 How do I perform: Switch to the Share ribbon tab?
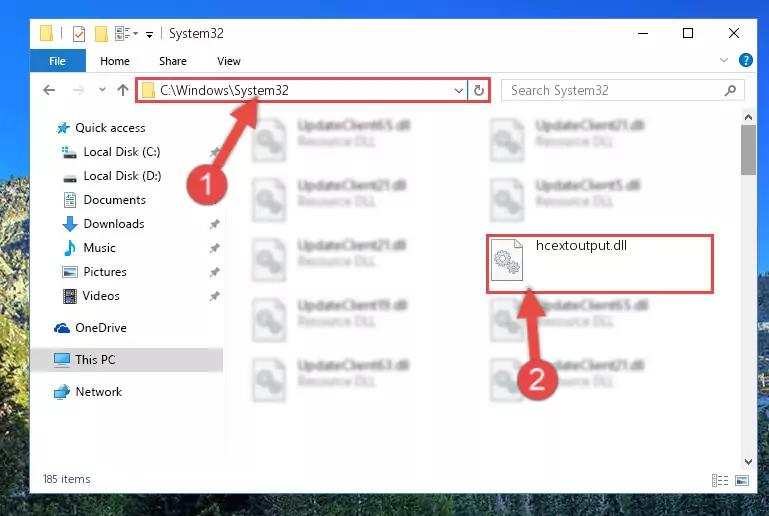click(x=173, y=61)
